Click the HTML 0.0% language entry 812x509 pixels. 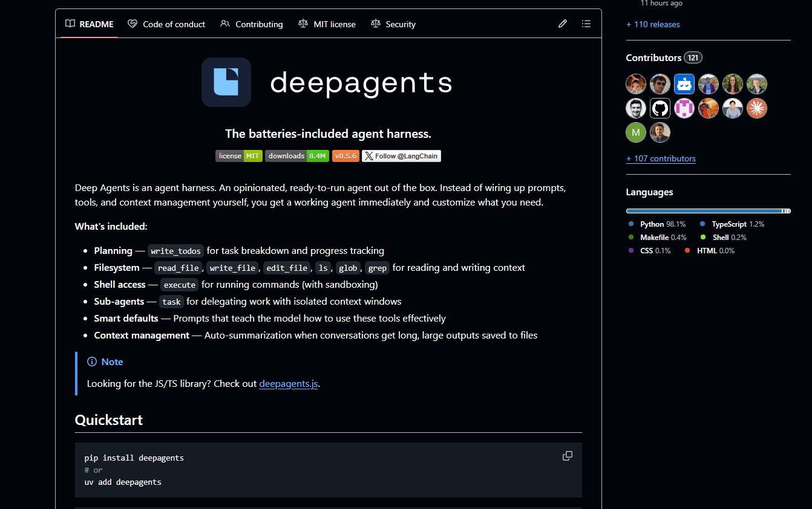pos(710,250)
